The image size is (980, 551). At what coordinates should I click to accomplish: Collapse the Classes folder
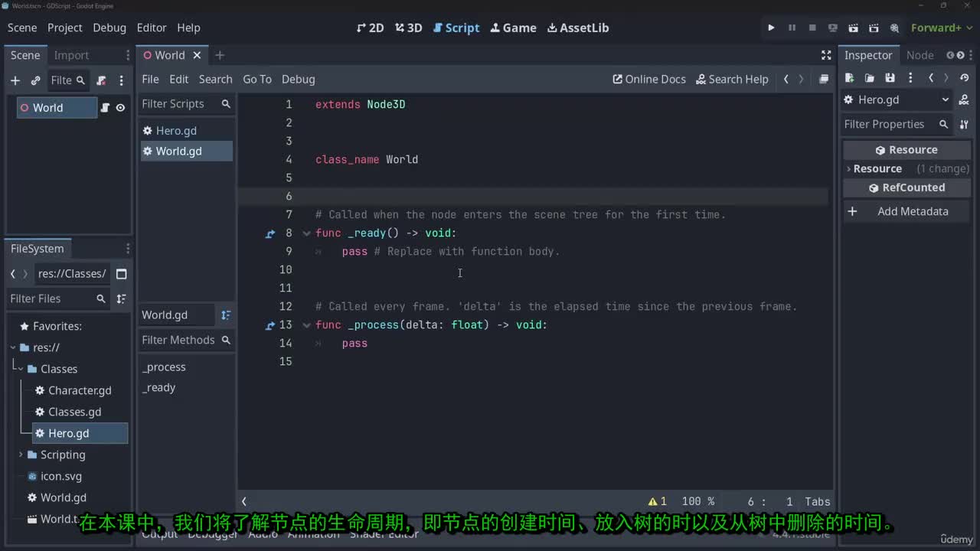[21, 369]
